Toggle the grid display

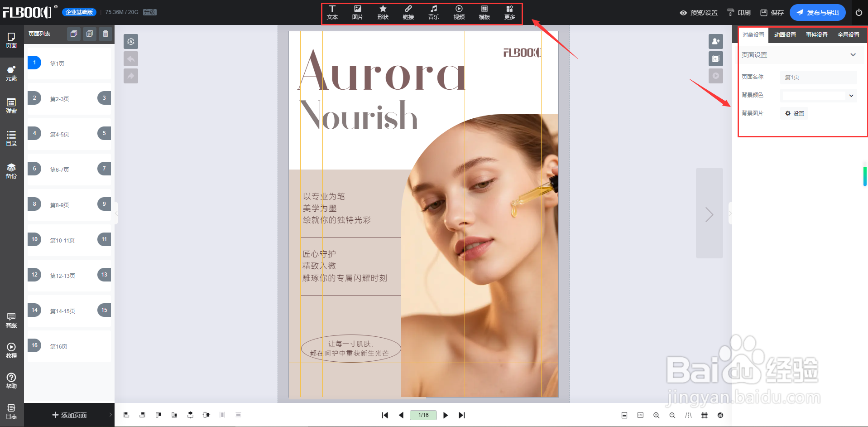point(704,415)
